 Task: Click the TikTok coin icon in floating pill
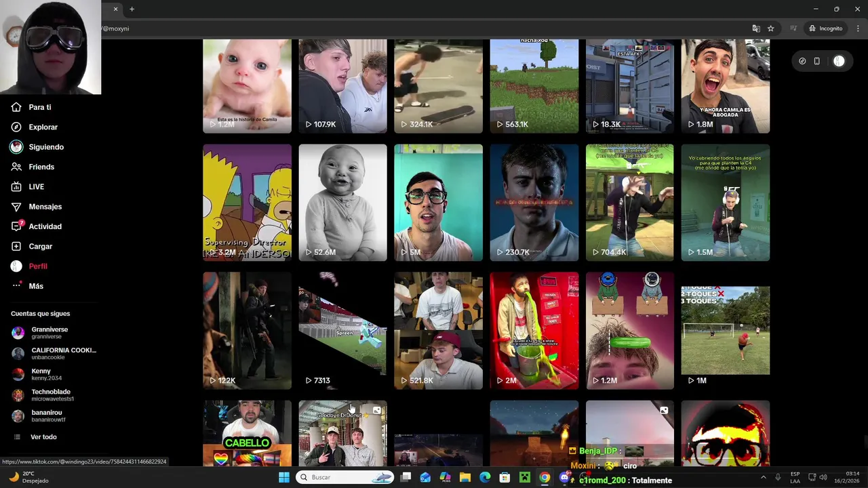[x=802, y=61]
